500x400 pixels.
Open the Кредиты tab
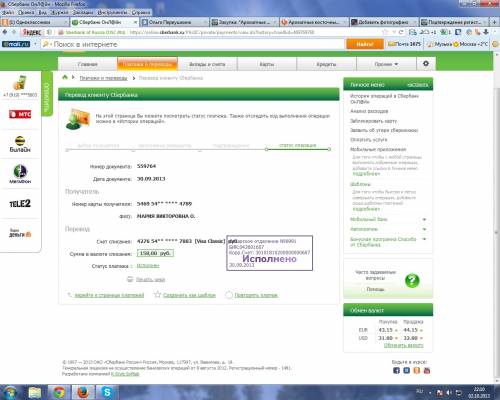tap(326, 64)
